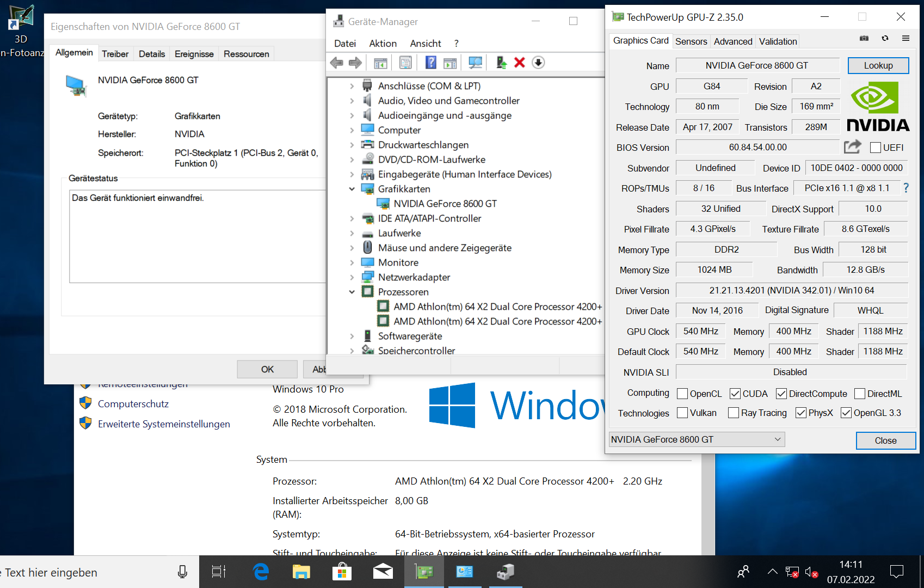Image resolution: width=924 pixels, height=588 pixels.
Task: Switch to the Treiber tab
Action: [115, 54]
